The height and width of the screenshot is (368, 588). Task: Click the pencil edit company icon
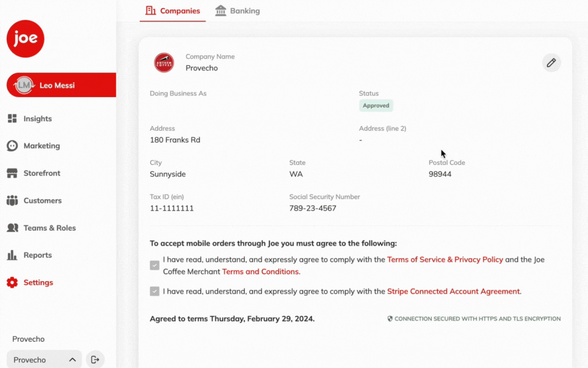click(551, 63)
